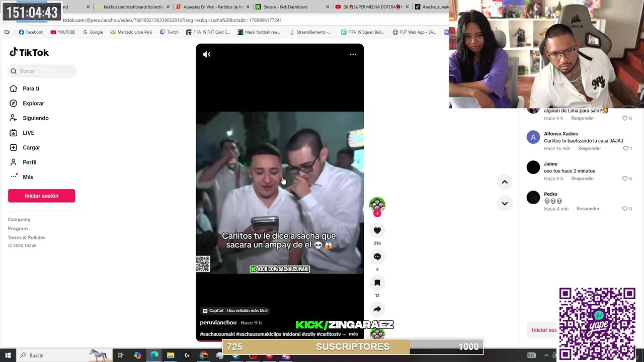644x362 pixels.
Task: Open Alfonso Xadios's profile avatar
Action: pos(533,137)
